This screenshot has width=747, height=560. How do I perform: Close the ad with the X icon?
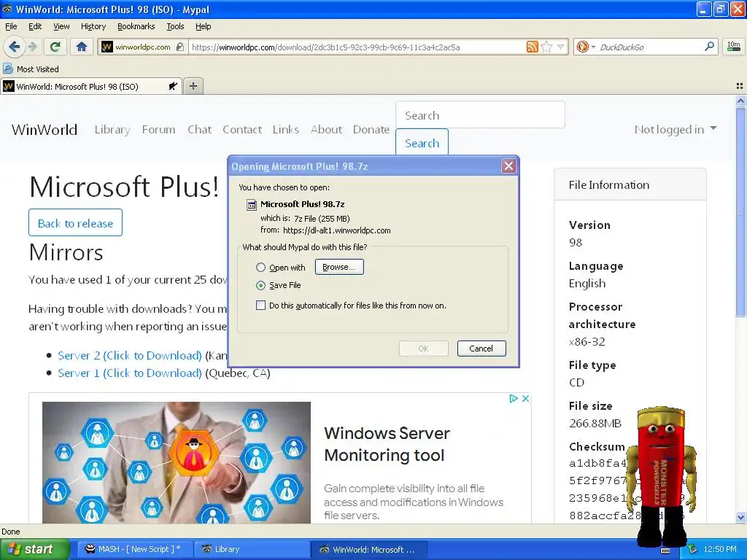pyautogui.click(x=525, y=399)
